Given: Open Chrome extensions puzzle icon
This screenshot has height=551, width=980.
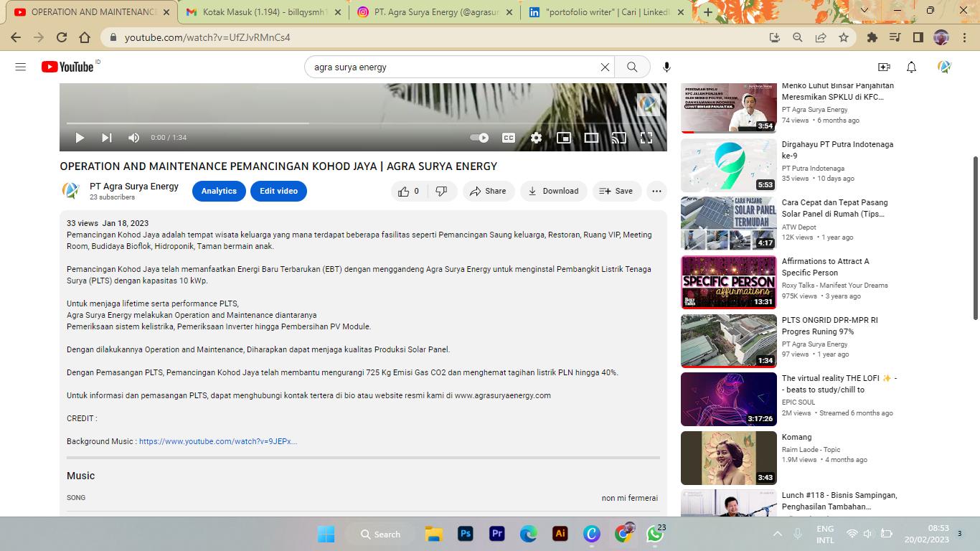Looking at the screenshot, I should click(872, 37).
